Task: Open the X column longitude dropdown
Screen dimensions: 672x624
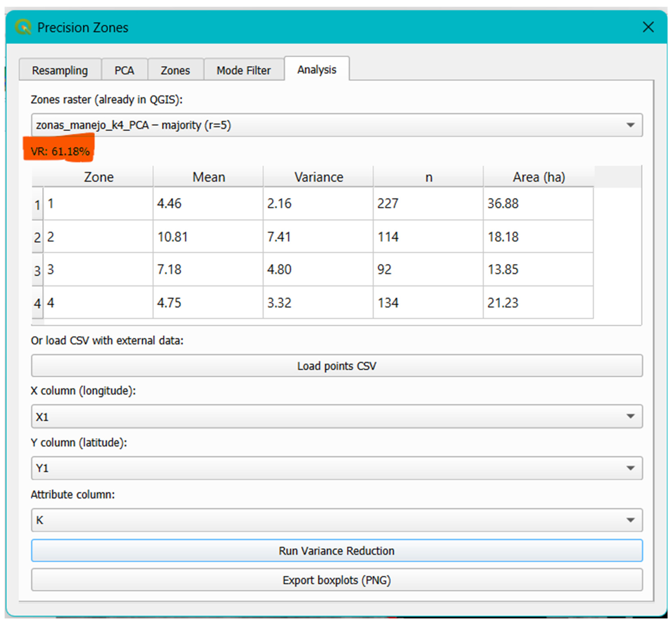Action: (x=336, y=416)
